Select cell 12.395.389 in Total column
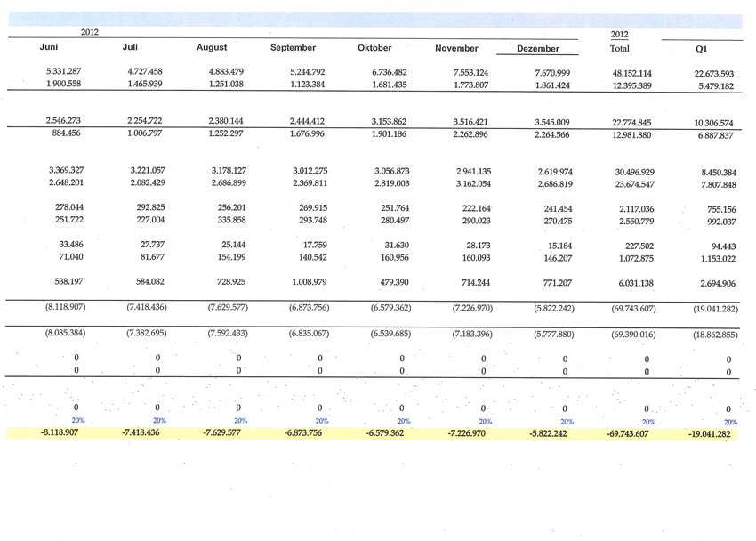This screenshot has height=541, width=756. click(x=632, y=85)
